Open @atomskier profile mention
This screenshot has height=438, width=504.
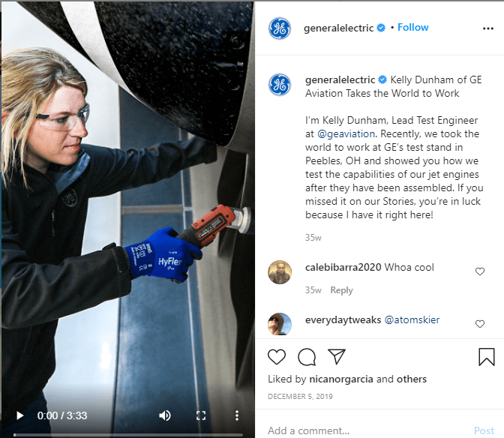coord(412,319)
